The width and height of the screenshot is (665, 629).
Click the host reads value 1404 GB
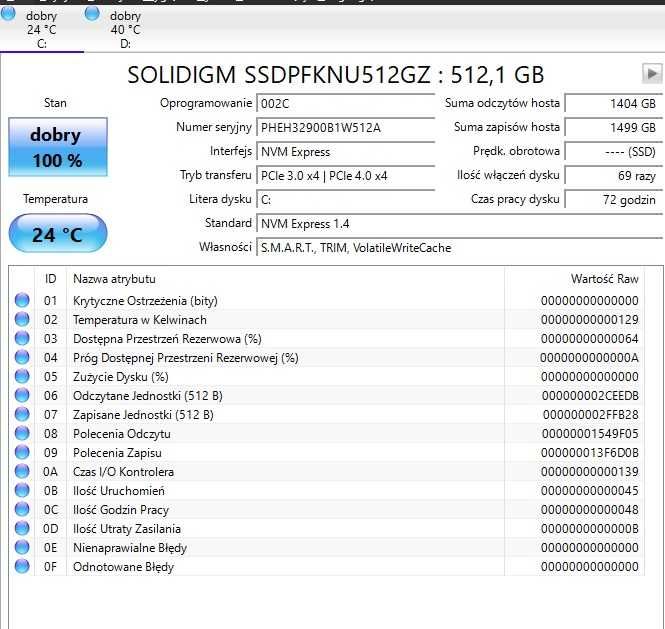[613, 104]
